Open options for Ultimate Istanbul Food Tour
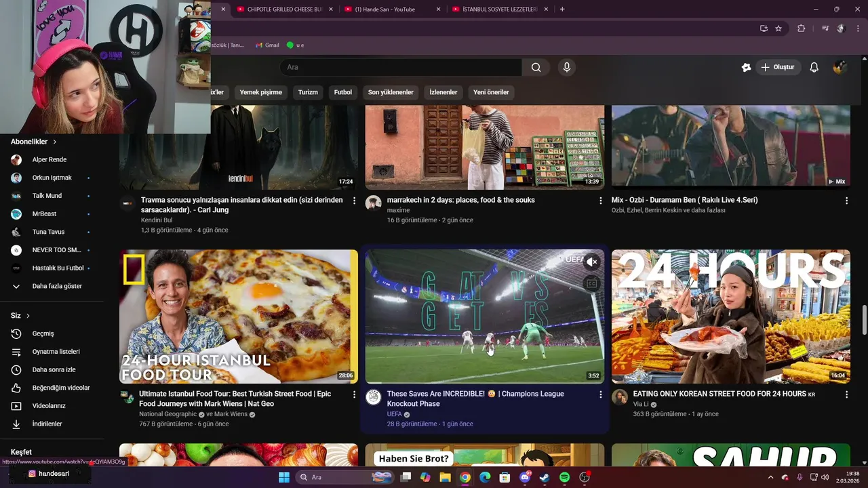The width and height of the screenshot is (868, 488). point(354,394)
